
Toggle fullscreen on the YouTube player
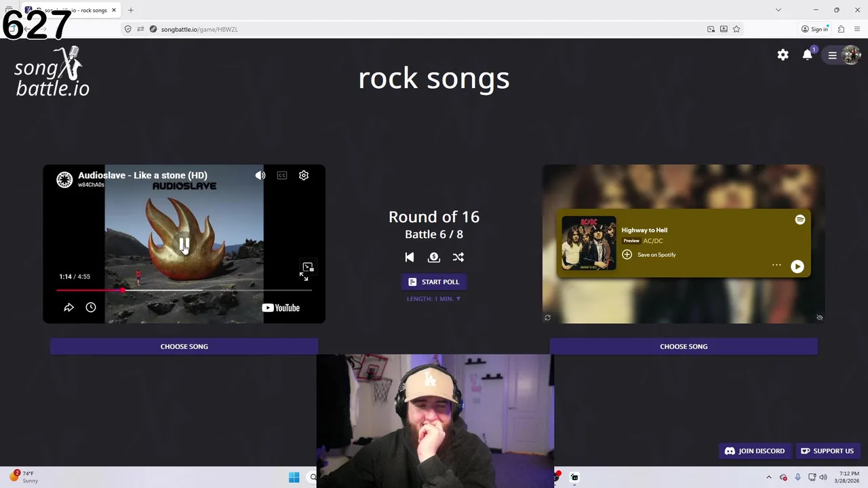pyautogui.click(x=304, y=277)
